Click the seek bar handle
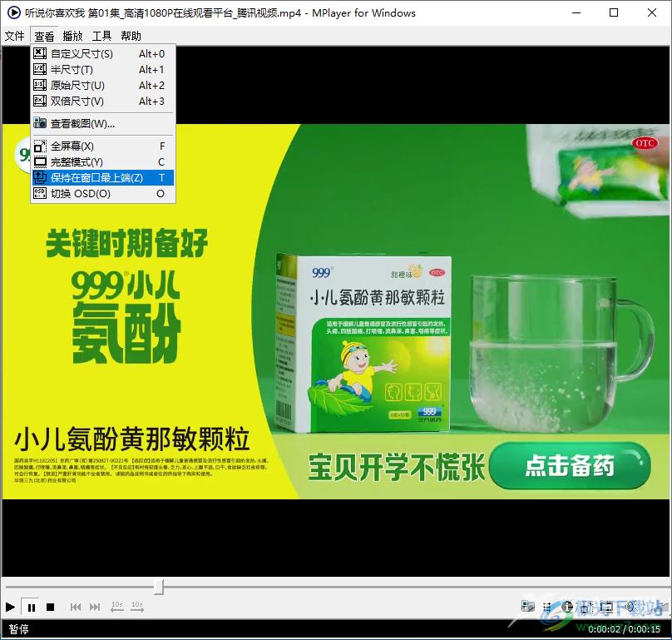This screenshot has width=672, height=640. (159, 587)
